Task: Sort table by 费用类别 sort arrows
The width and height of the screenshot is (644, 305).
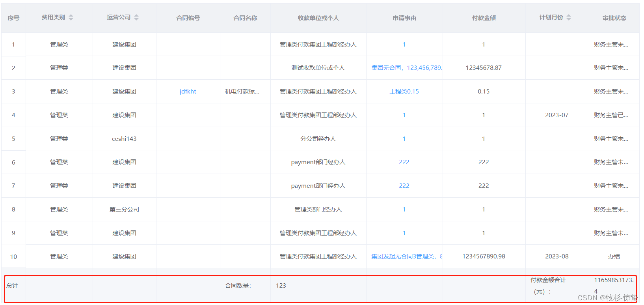Action: click(x=71, y=17)
